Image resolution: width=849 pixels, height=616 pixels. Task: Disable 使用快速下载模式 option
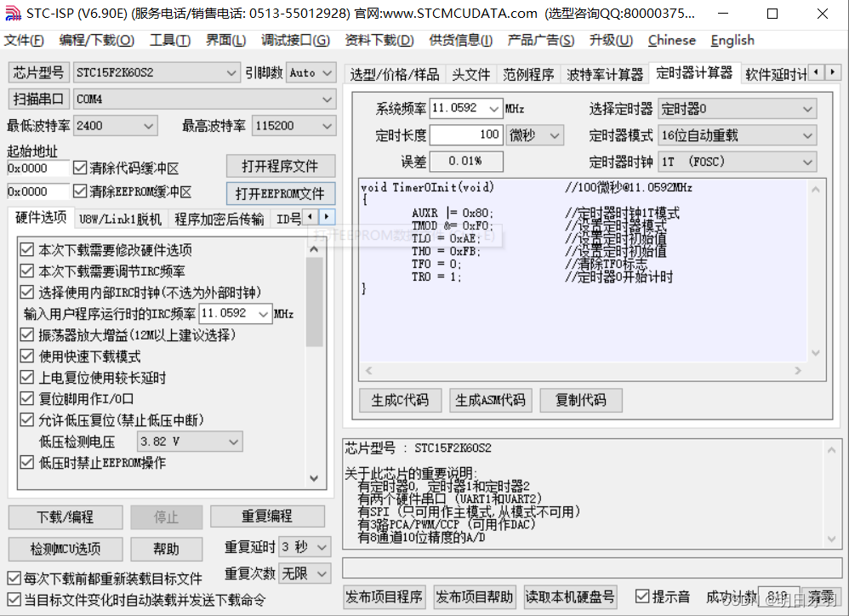point(26,356)
